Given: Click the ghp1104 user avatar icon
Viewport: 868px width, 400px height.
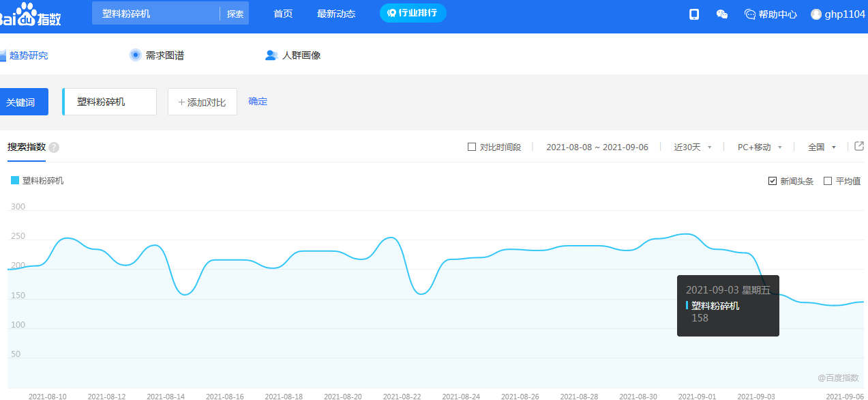Looking at the screenshot, I should [x=816, y=14].
